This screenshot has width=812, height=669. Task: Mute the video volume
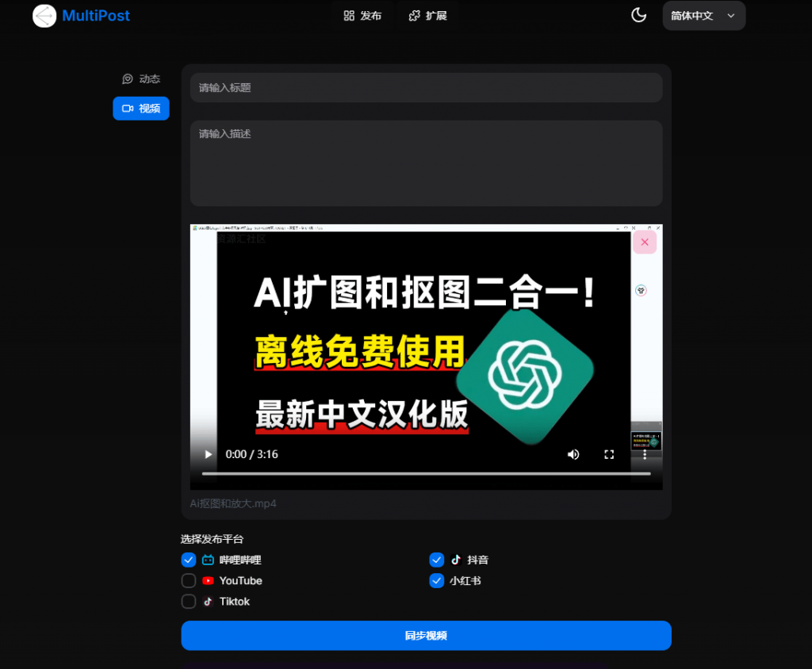(573, 454)
